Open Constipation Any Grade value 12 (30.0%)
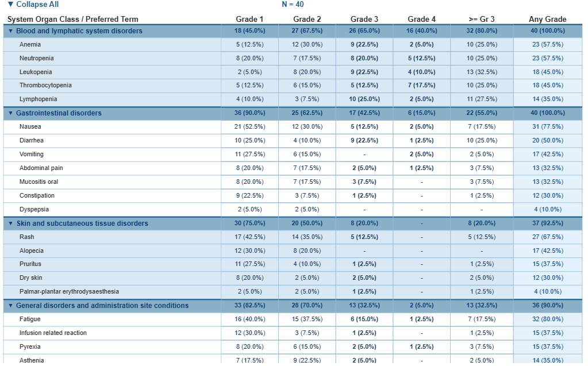 click(548, 196)
